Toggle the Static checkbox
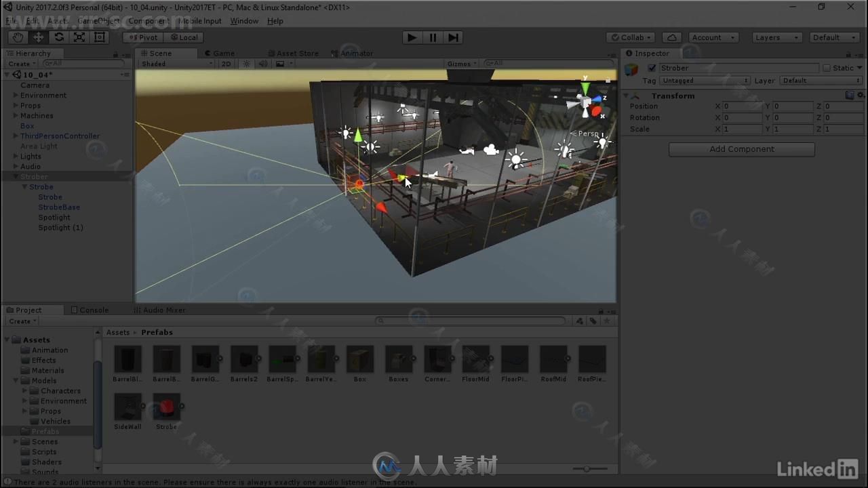868x488 pixels. pos(826,68)
